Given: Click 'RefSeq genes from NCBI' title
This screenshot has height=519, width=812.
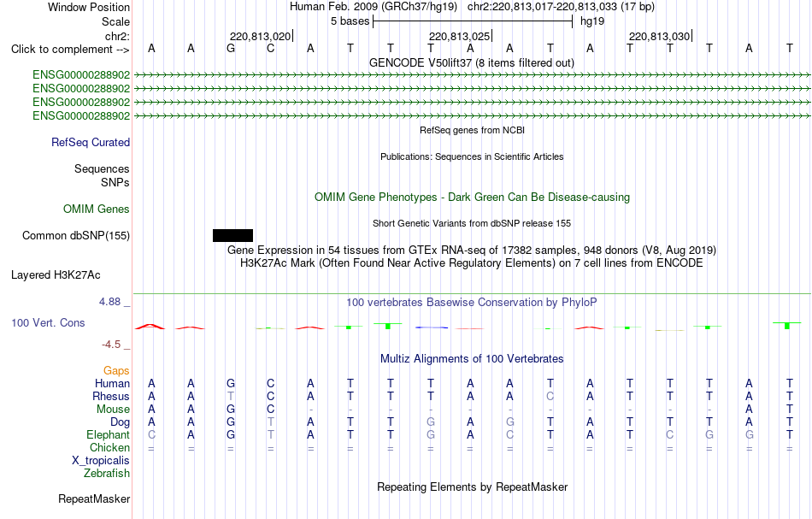Looking at the screenshot, I should coord(473,130).
